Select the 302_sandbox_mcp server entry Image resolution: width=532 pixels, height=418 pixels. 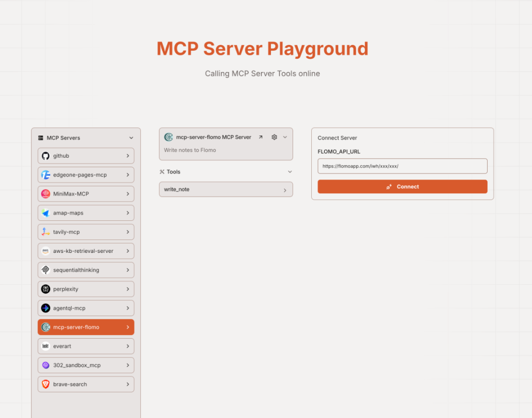tap(86, 365)
